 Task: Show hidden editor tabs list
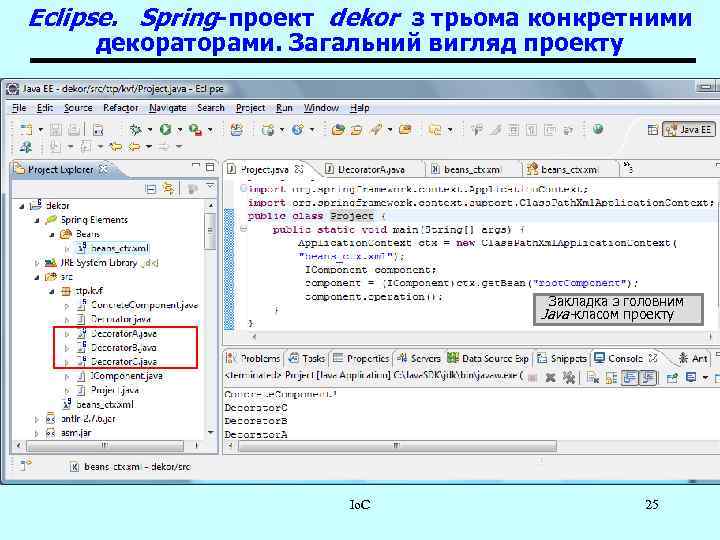[x=628, y=167]
